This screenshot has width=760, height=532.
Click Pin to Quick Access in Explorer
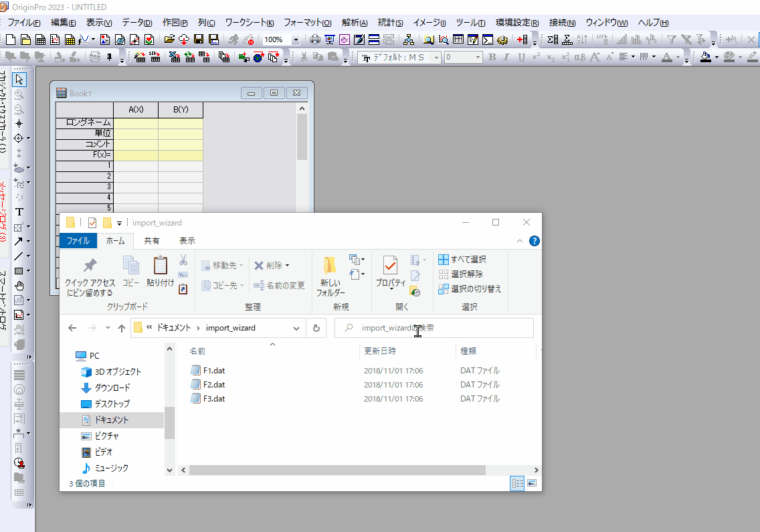[90, 276]
